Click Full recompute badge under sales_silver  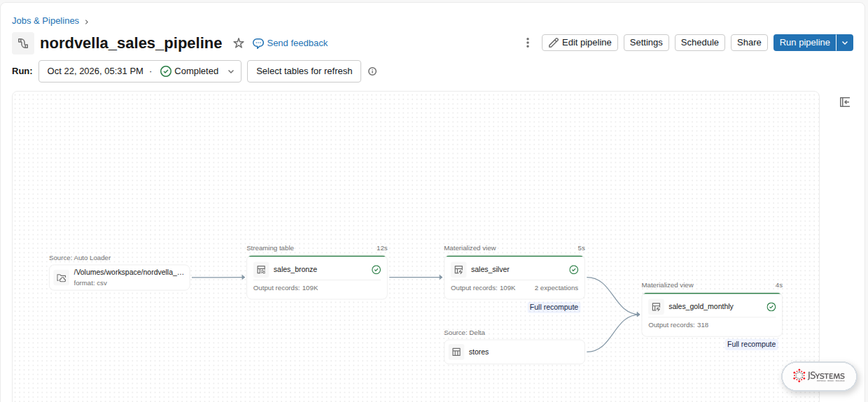coord(554,307)
